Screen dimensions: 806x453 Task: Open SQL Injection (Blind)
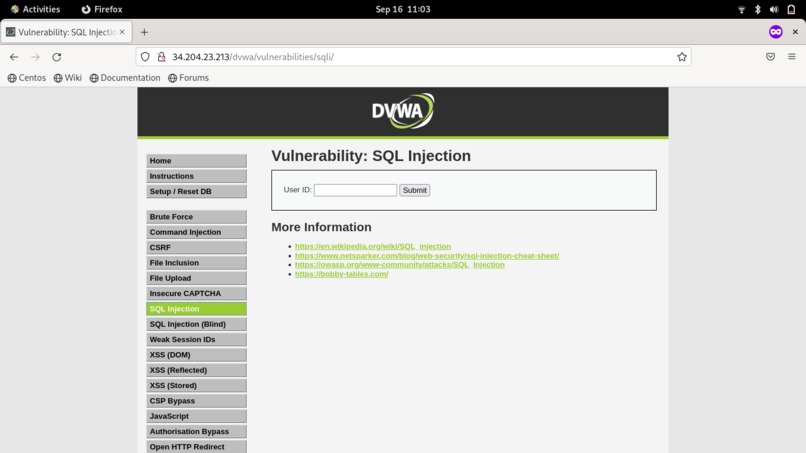click(196, 324)
